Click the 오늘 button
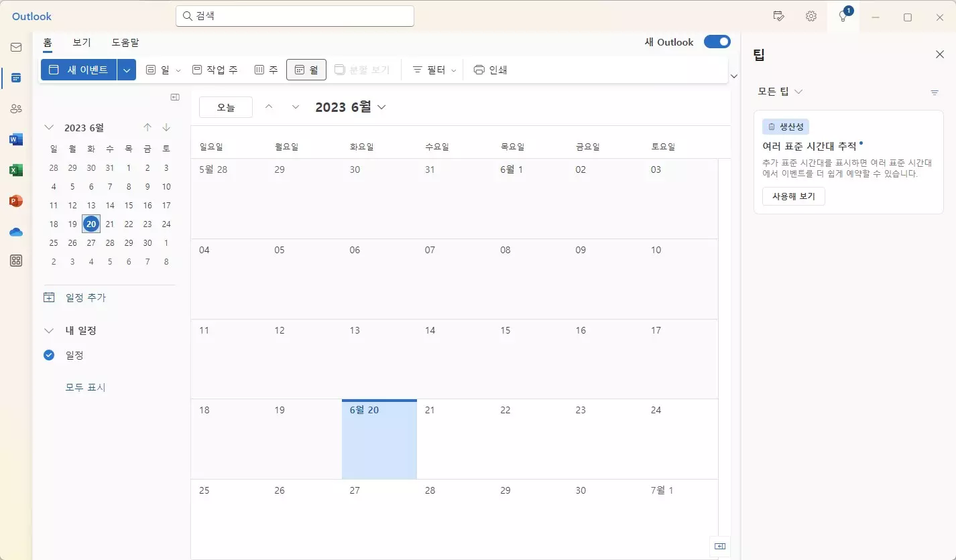 pos(225,106)
